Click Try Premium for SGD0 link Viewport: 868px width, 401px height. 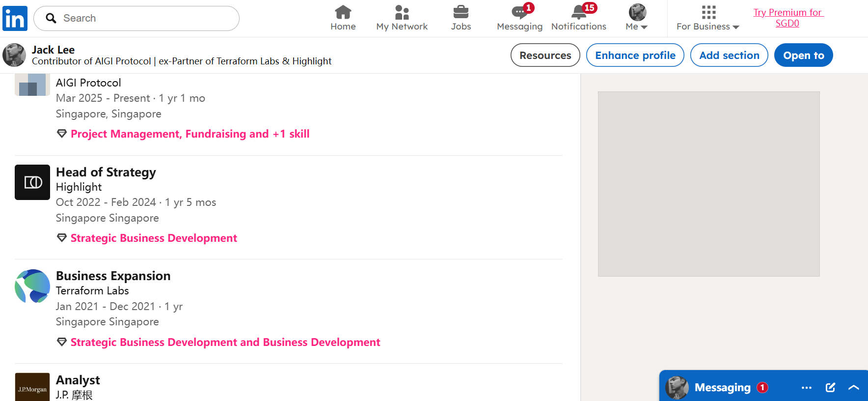click(x=787, y=18)
